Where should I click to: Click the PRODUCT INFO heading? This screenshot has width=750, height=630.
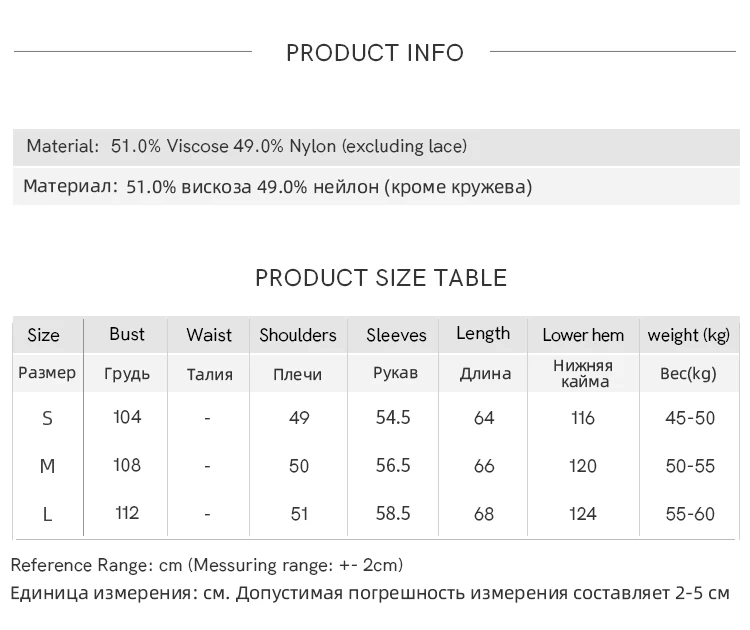click(x=375, y=53)
